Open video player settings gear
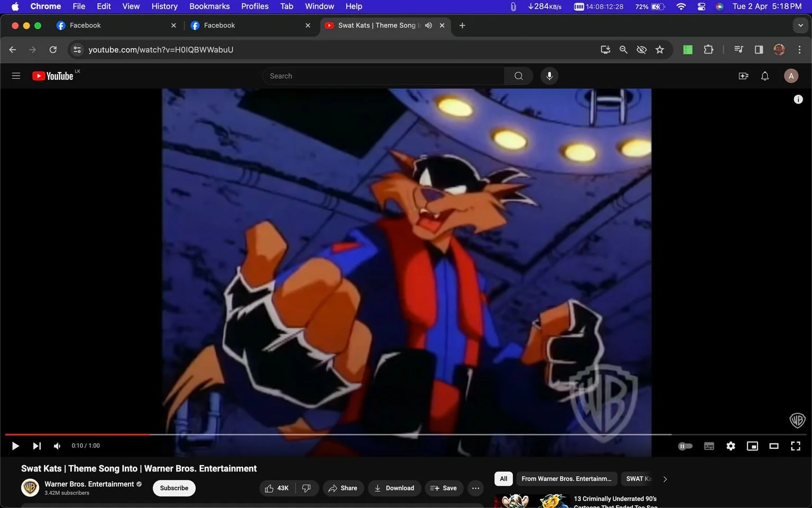 [731, 446]
